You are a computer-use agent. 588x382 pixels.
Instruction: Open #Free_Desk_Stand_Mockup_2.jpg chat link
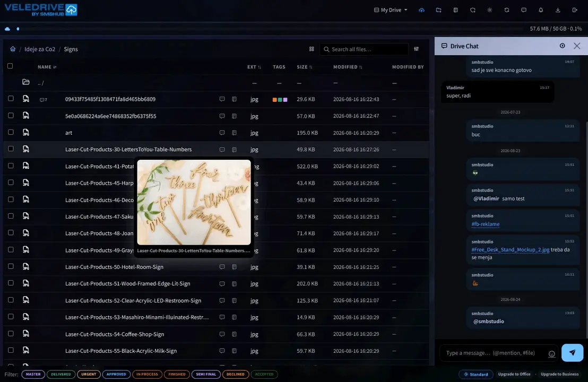511,250
